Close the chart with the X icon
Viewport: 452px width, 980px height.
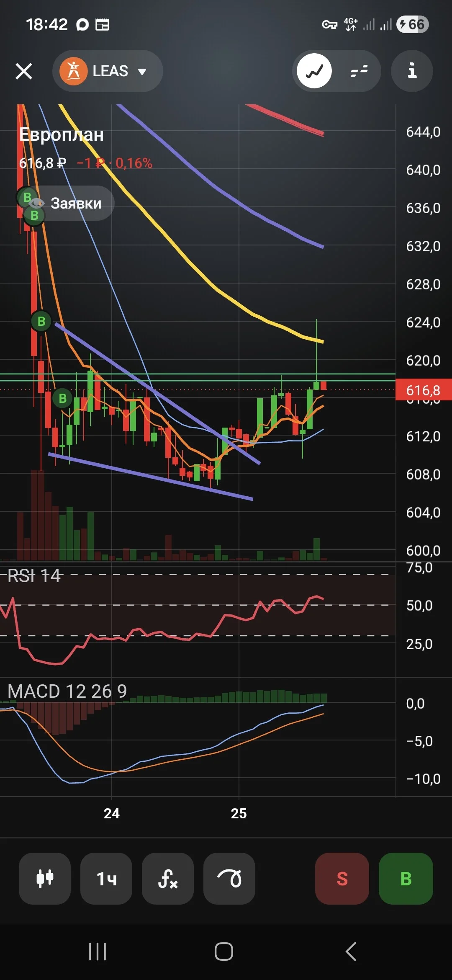[x=24, y=71]
